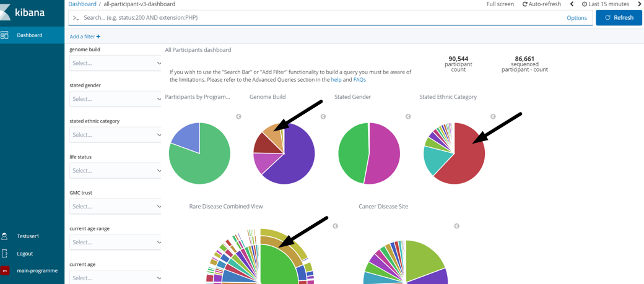Screen dimensions: 644x284
Task: Click Logout in the sidebar
Action: [x=25, y=254]
